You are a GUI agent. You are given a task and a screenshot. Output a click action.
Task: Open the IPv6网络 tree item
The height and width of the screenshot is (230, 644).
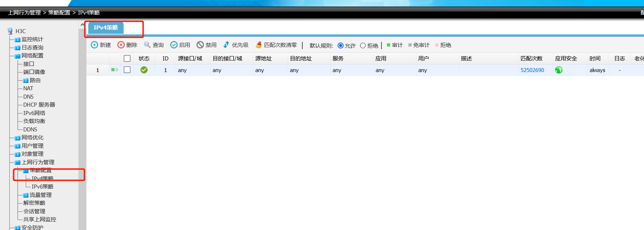(34, 113)
